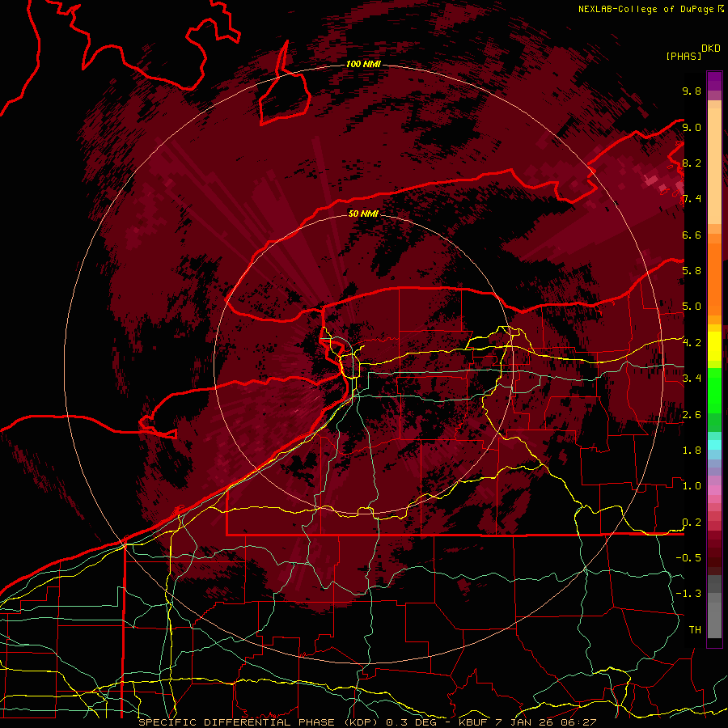This screenshot has width=728, height=728.
Task: Click the 8.2 scale label
Action: (x=692, y=163)
